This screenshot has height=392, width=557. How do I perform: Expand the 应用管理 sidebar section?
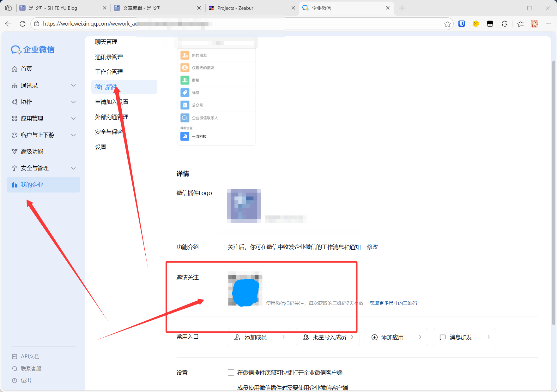point(73,118)
